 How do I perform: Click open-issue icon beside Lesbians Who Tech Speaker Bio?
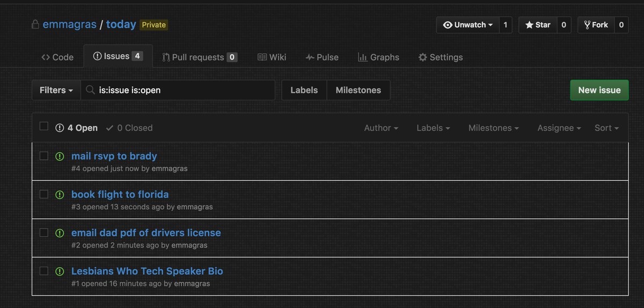click(x=60, y=271)
